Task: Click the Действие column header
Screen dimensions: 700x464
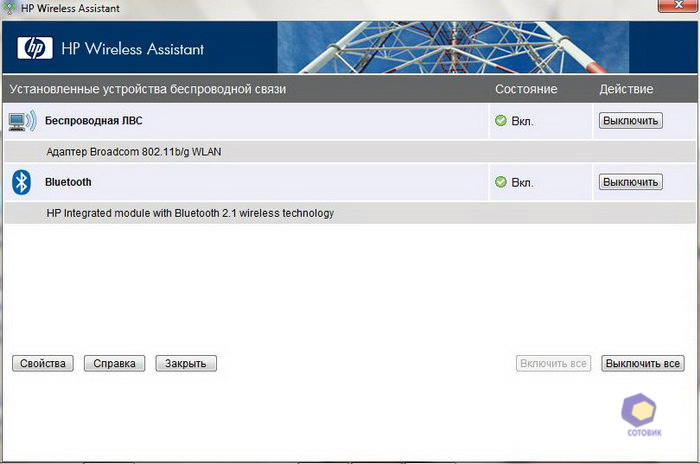Action: [626, 89]
